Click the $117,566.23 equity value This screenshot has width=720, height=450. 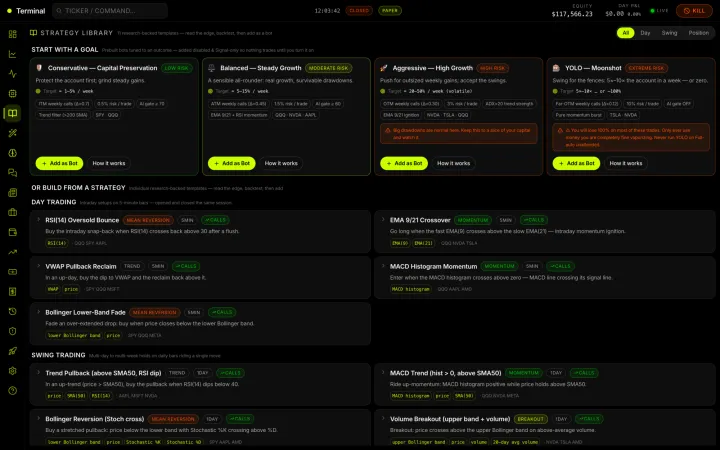[572, 14]
